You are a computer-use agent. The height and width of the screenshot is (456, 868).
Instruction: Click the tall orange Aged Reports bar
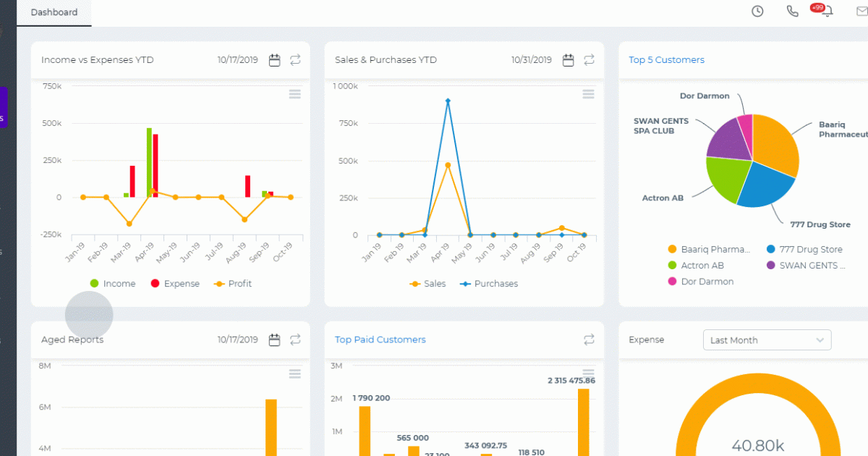coord(271,428)
